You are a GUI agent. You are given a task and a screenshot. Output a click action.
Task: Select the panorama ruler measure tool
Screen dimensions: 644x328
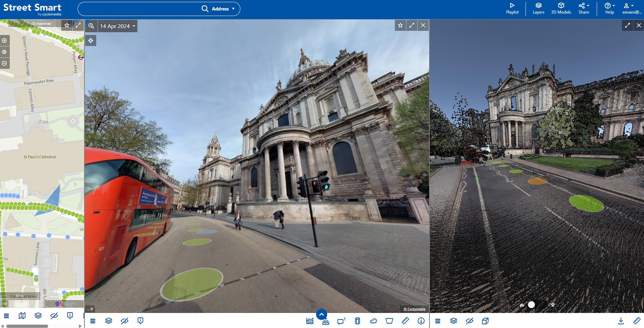[405, 321]
